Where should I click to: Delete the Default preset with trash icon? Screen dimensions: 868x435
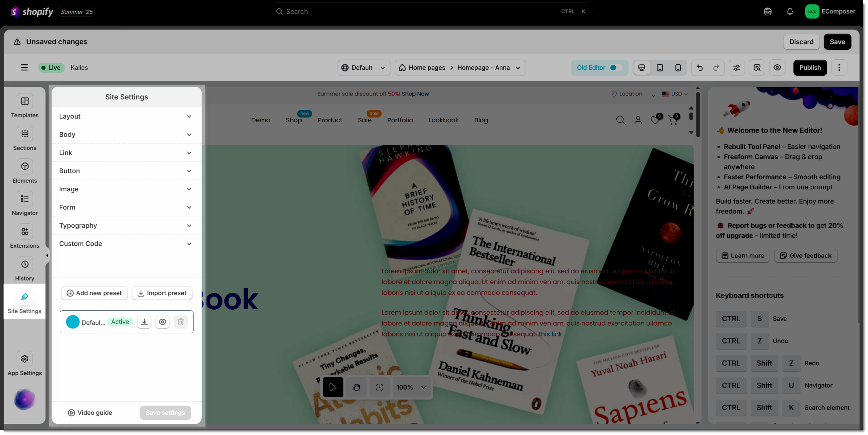tap(181, 322)
